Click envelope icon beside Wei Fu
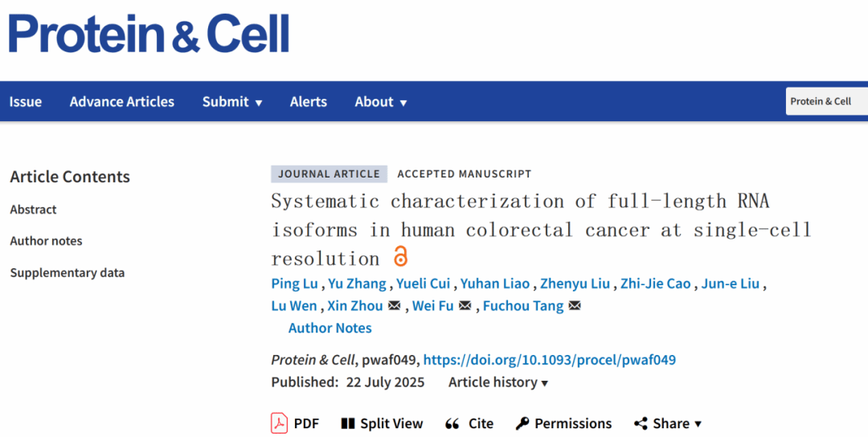This screenshot has width=868, height=437. point(465,306)
